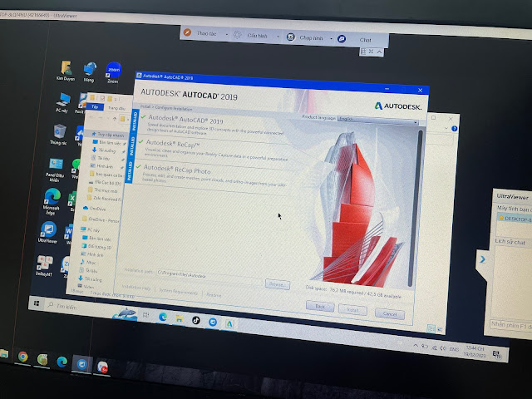The height and width of the screenshot is (399, 532).
Task: Open the Mạng network desktop icon
Action: (x=89, y=72)
